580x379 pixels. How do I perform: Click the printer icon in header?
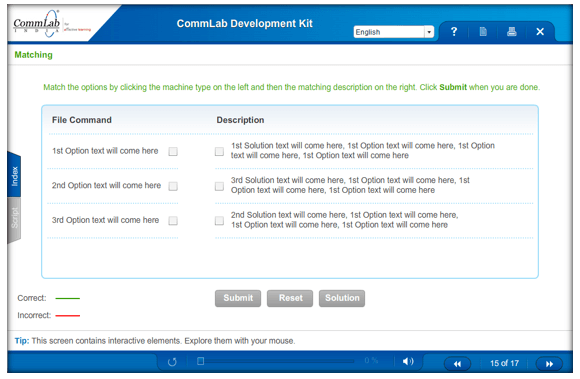512,32
